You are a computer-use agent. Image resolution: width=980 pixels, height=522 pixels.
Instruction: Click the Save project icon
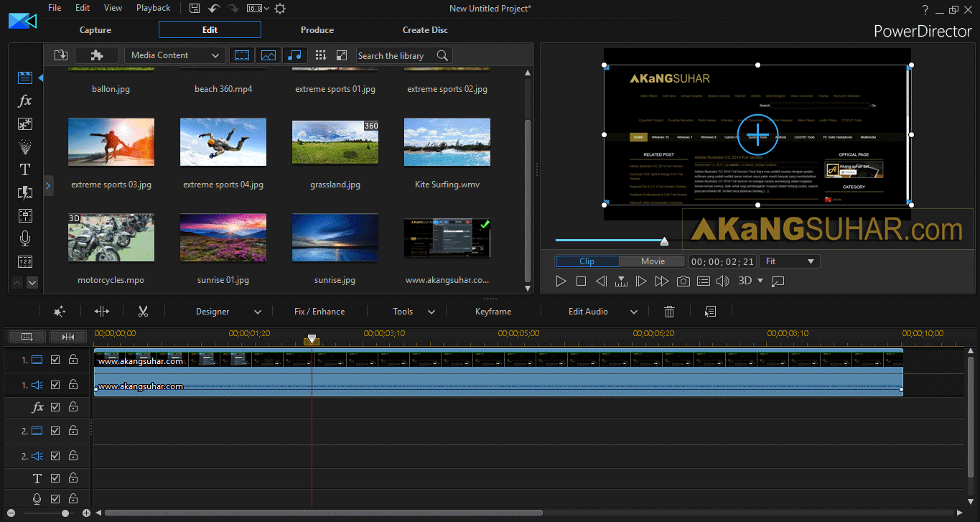point(195,9)
